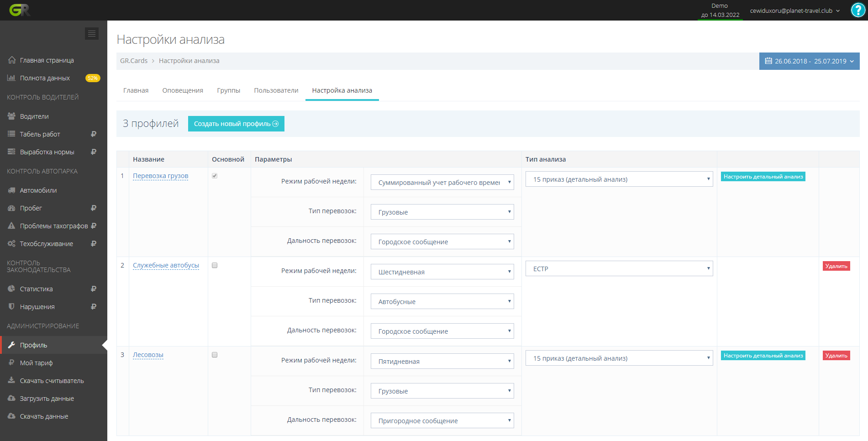The image size is (868, 441).
Task: Expand the ЕСТР analysis type dropdown
Action: click(619, 268)
